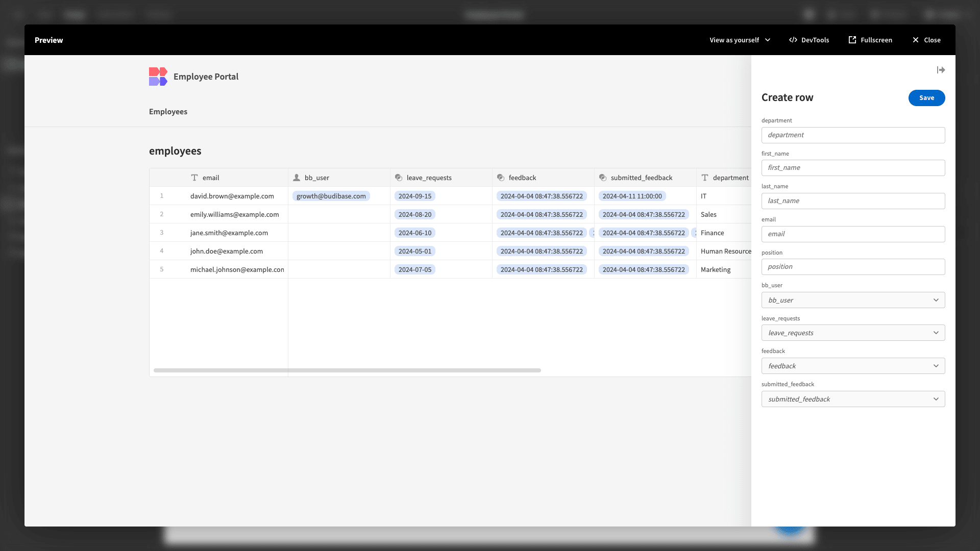
Task: Focus the department input field
Action: (853, 135)
